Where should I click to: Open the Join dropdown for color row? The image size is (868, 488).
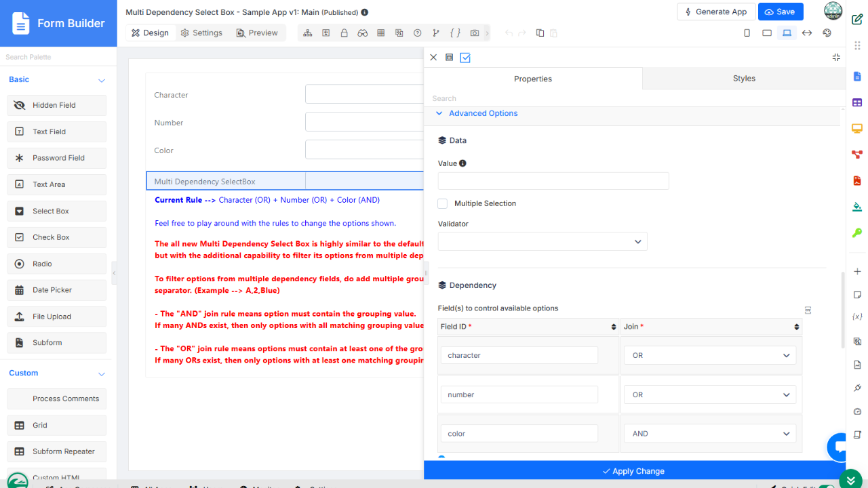tap(710, 434)
